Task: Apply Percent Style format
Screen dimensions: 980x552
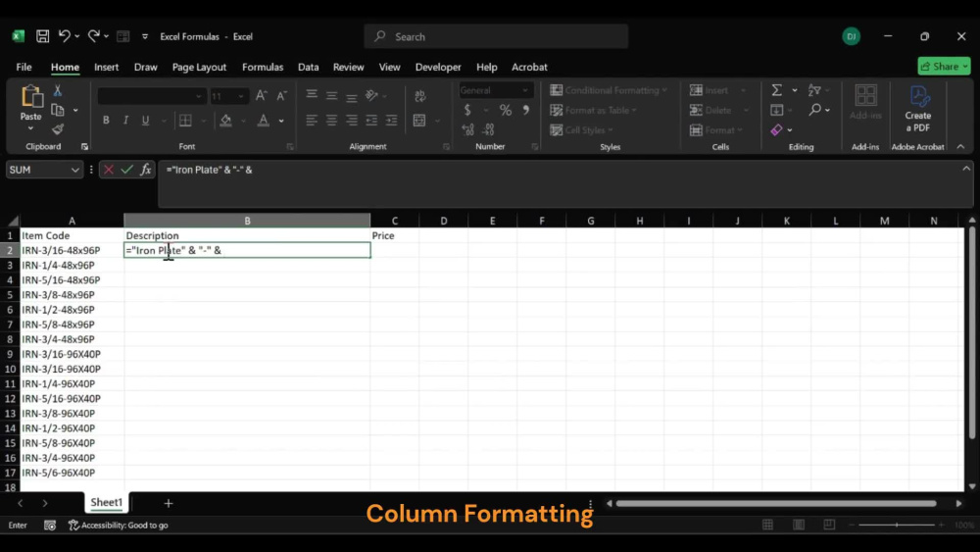Action: click(x=506, y=110)
